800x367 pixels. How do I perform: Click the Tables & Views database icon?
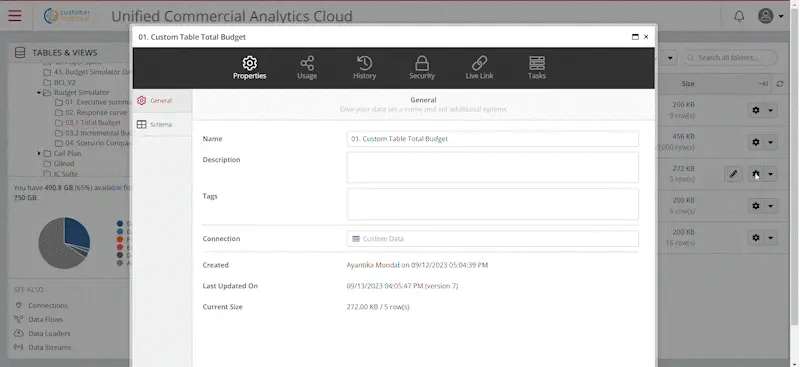20,53
